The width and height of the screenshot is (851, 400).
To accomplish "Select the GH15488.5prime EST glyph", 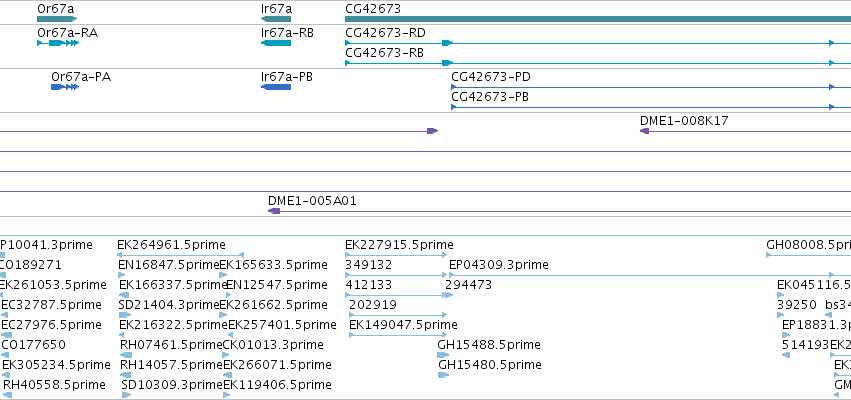I will coord(443,355).
